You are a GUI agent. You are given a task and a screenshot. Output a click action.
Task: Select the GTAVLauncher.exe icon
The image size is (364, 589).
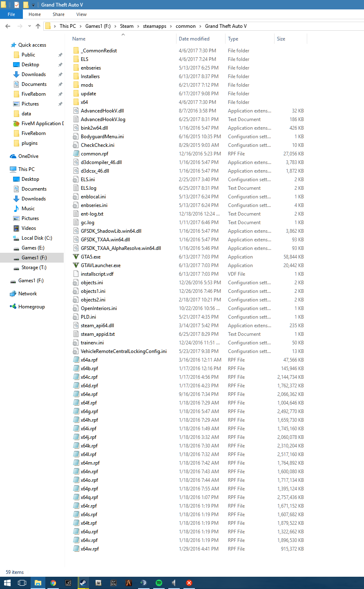pos(76,265)
